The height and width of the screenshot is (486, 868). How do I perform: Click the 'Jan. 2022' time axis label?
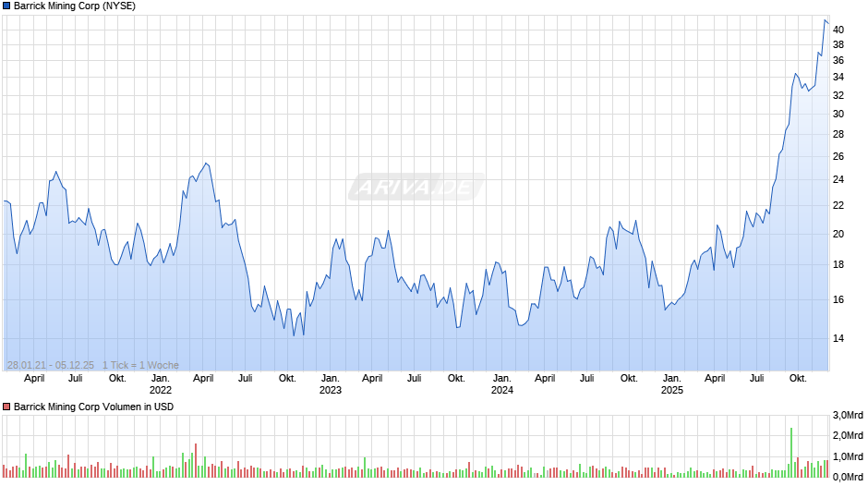160,384
